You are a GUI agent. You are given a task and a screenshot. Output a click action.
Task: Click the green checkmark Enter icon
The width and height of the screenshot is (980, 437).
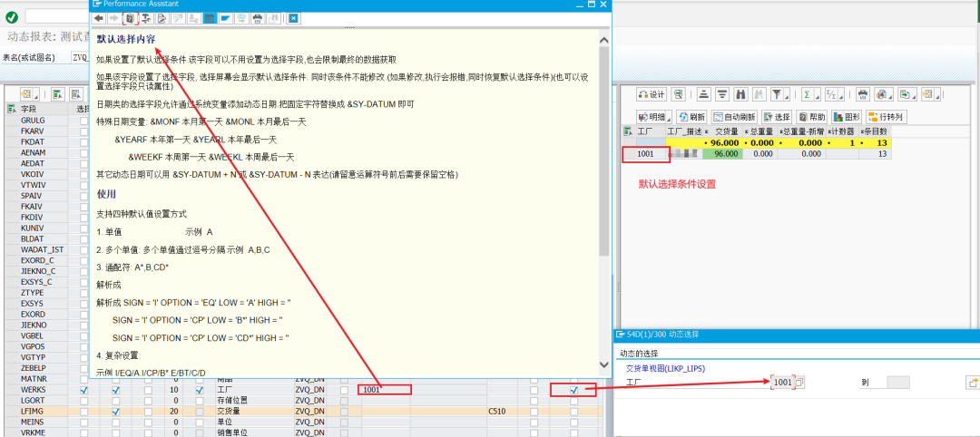11,17
